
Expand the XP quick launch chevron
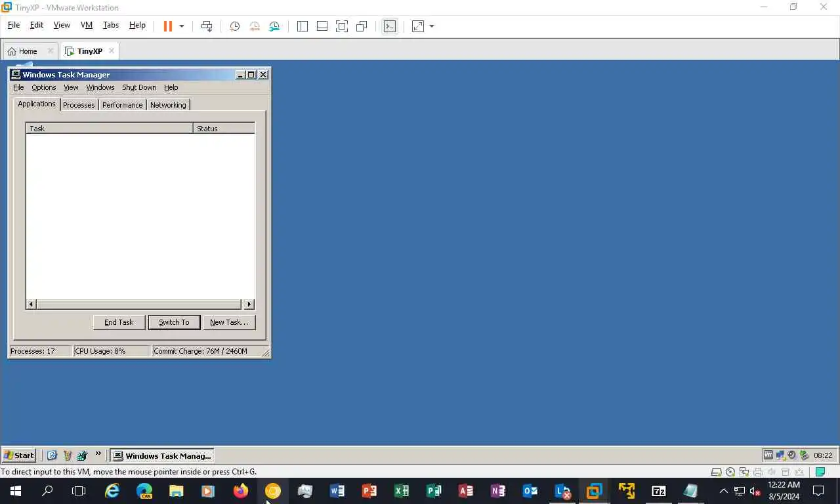[x=98, y=453]
